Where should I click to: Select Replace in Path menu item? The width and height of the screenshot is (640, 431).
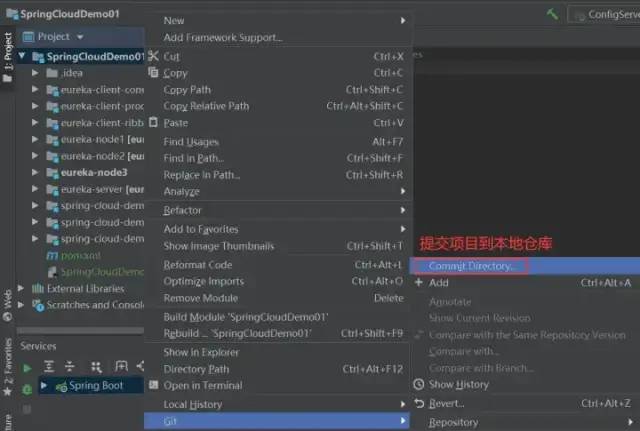point(279,175)
